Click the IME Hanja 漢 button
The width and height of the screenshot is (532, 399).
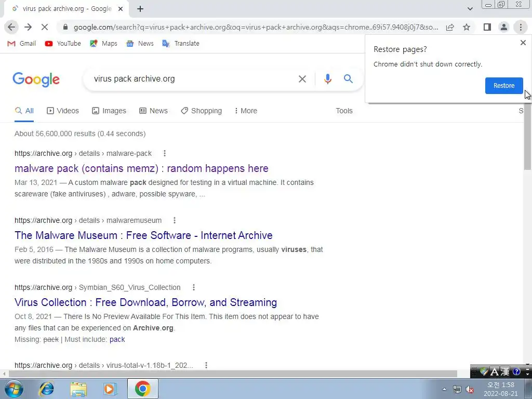505,372
